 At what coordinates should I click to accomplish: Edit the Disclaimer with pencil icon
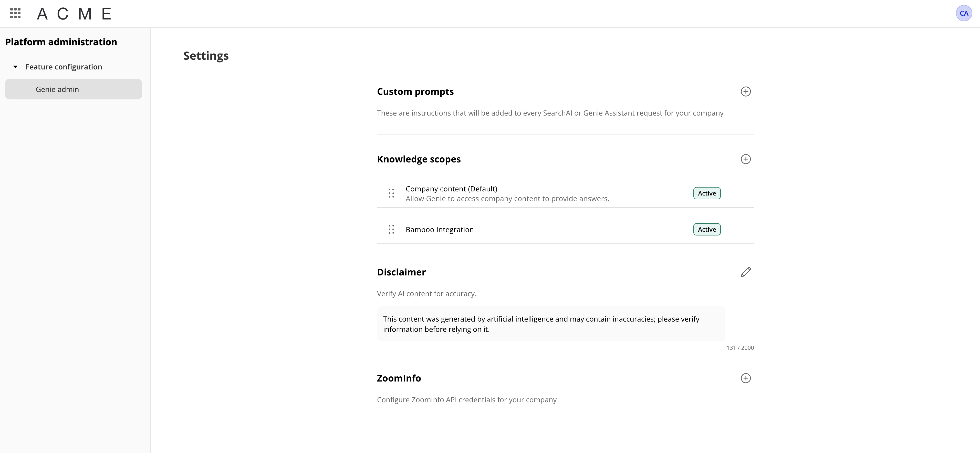pyautogui.click(x=746, y=272)
